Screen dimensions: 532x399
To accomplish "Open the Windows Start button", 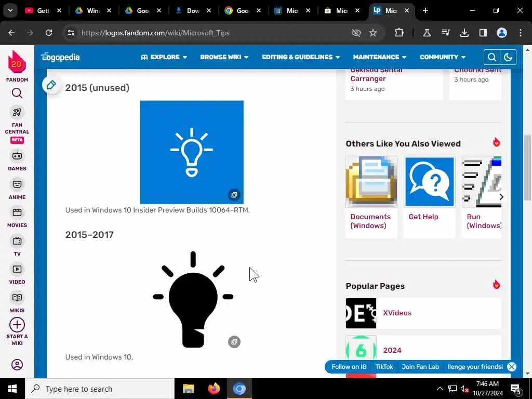I will click(x=12, y=389).
